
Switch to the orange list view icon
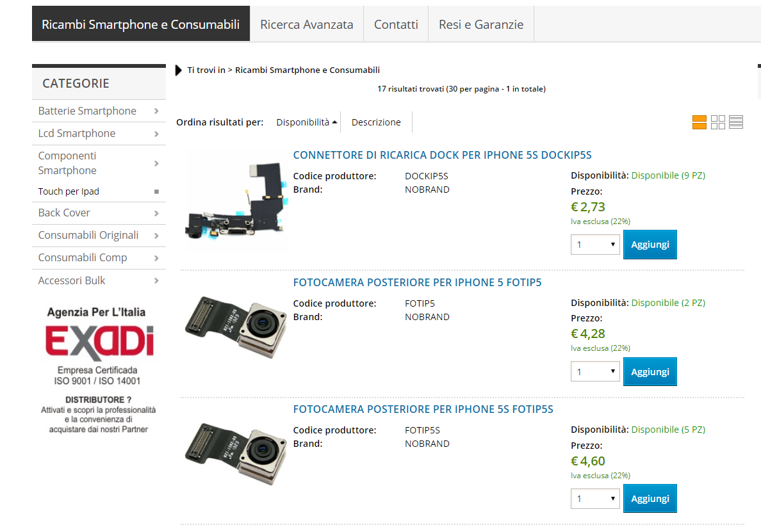point(699,122)
